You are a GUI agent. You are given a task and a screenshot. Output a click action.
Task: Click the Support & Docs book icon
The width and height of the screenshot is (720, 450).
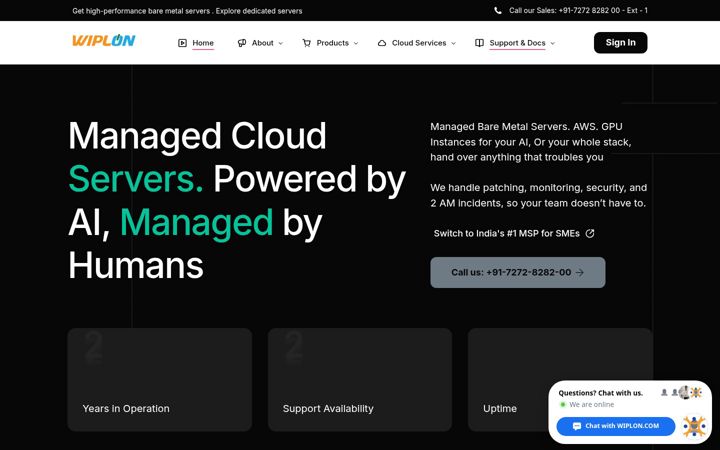[x=479, y=43]
